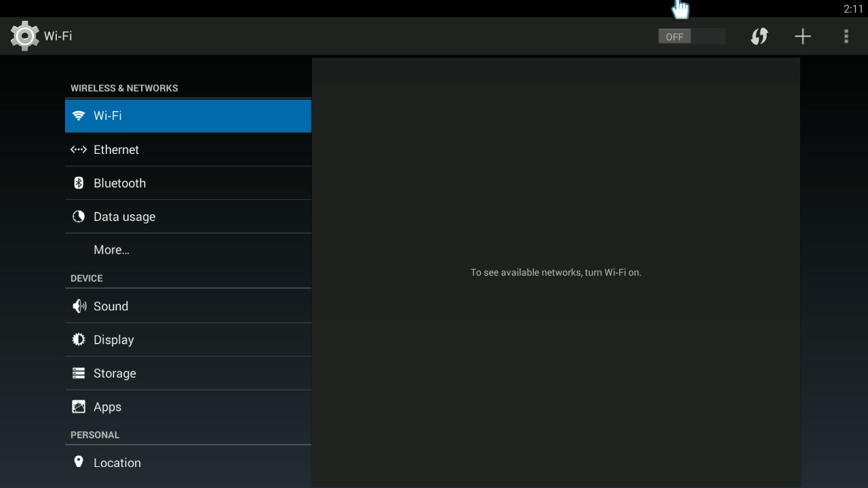The height and width of the screenshot is (488, 868).
Task: Expand More... wireless settings
Action: (111, 250)
